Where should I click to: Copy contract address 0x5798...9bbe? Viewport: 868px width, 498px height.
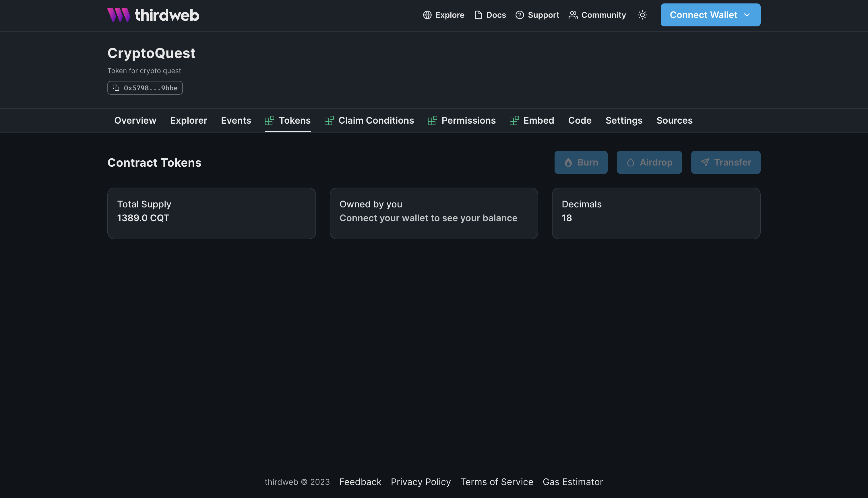pos(150,88)
